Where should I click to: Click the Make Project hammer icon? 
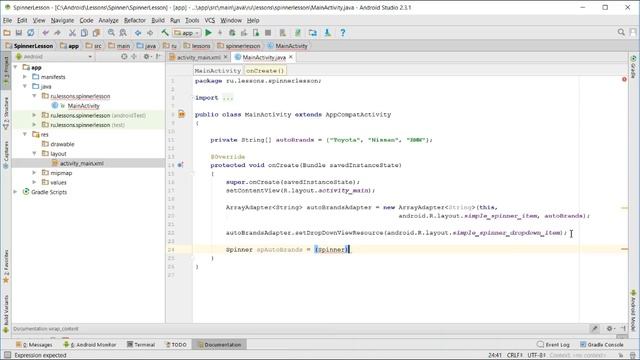point(165,33)
